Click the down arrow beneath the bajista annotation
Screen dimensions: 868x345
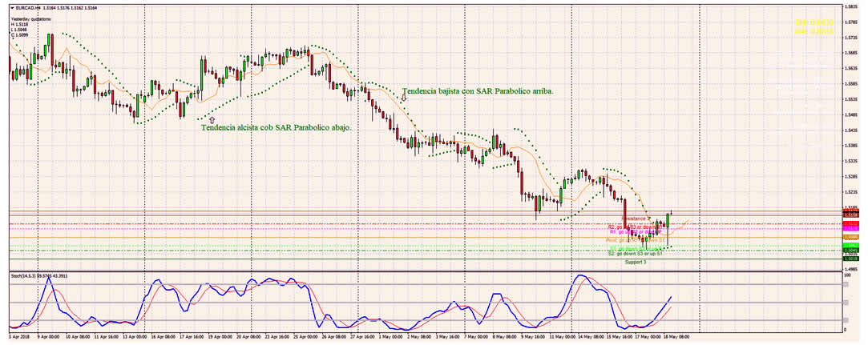coord(404,98)
